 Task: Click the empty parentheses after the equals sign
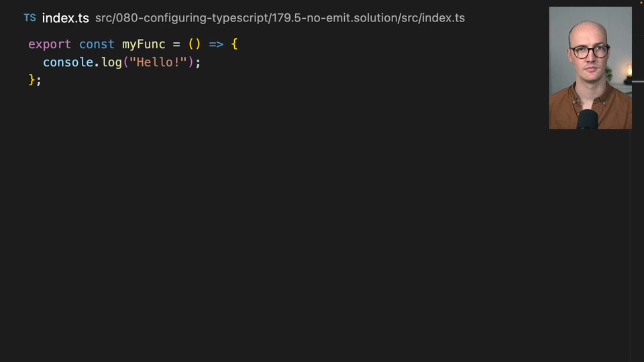195,44
